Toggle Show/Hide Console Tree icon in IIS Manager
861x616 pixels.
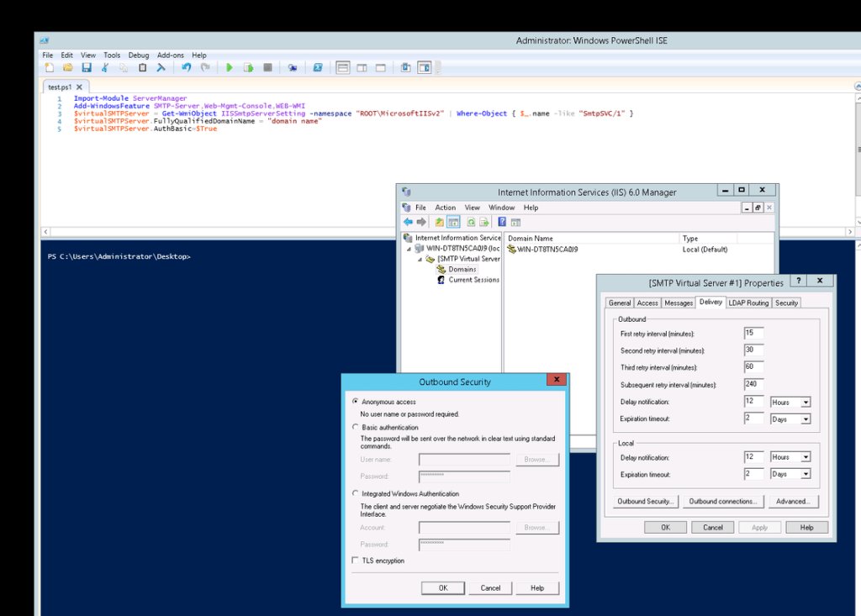point(453,222)
